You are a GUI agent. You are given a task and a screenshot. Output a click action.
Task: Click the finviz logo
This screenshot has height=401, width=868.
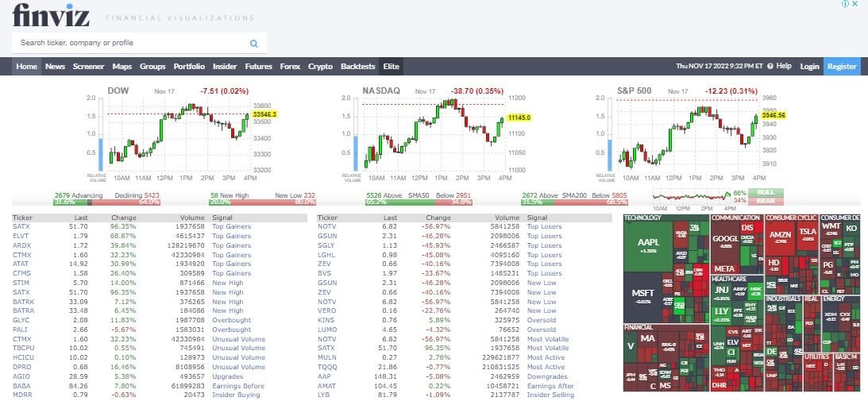(51, 15)
